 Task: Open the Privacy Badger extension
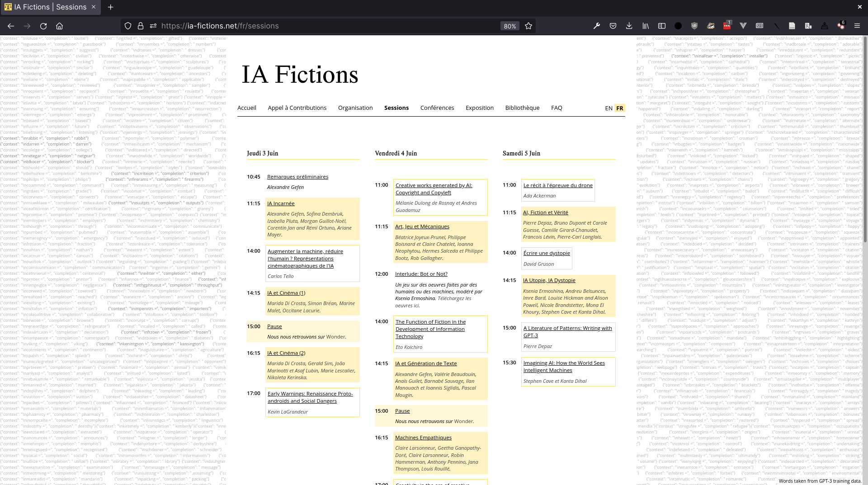pyautogui.click(x=711, y=26)
